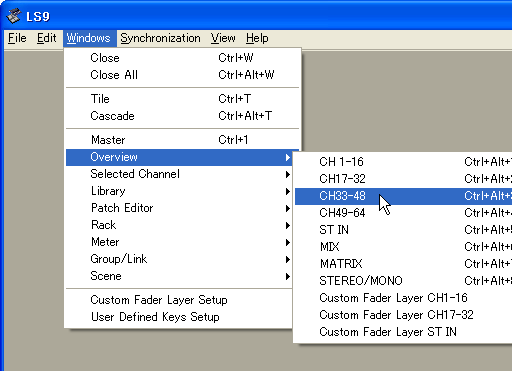Open Custom Fader Layer CH17-32
This screenshot has height=371, width=512.
tap(403, 315)
